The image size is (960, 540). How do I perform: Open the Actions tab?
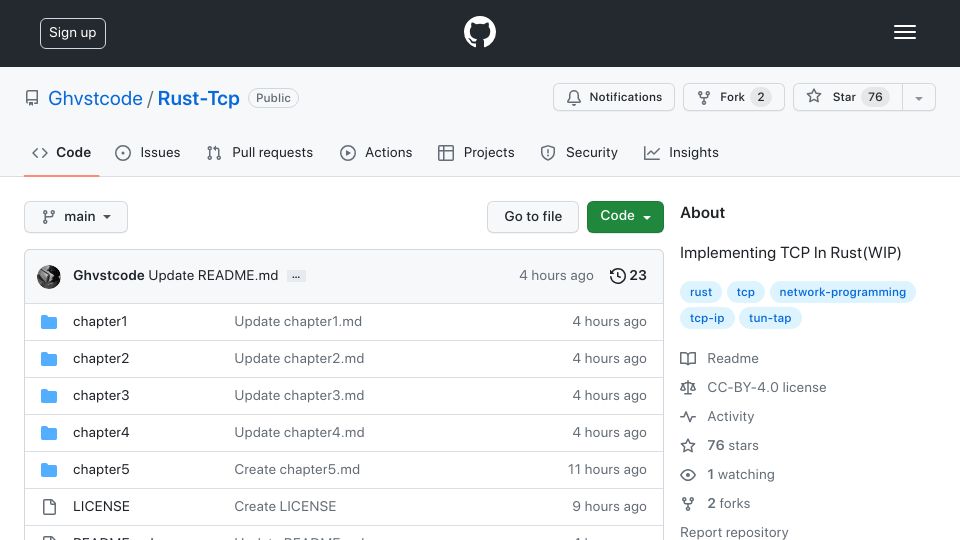pyautogui.click(x=376, y=152)
